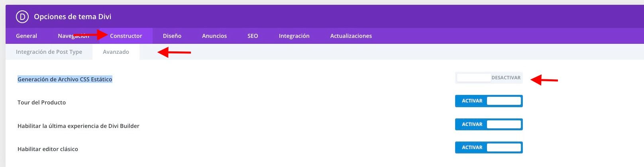
Task: Go to the Anuncios tab
Action: point(214,36)
